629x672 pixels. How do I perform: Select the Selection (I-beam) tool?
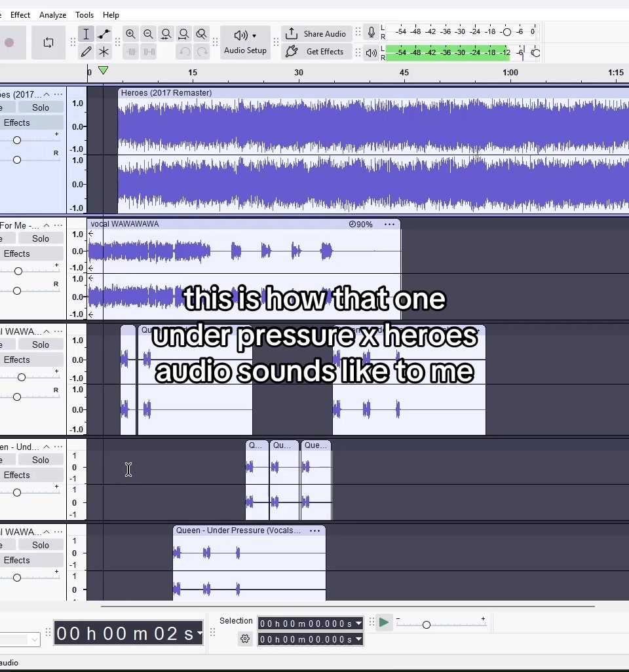pos(86,34)
